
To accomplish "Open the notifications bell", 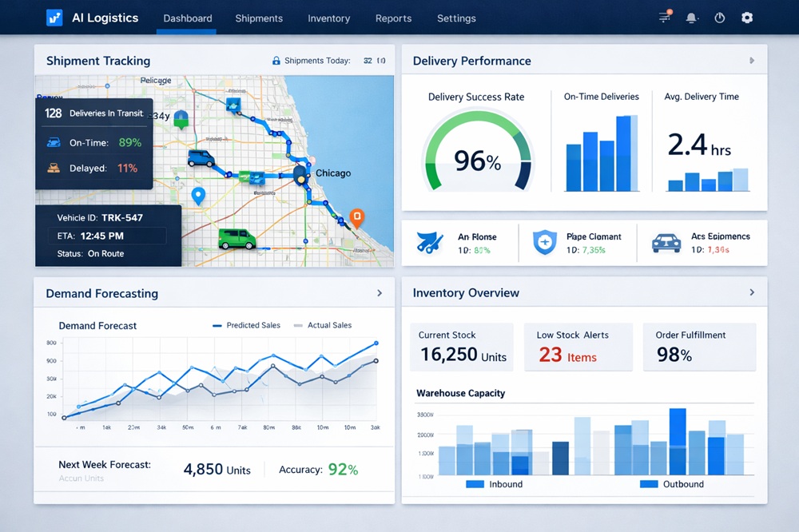I will tap(690, 18).
